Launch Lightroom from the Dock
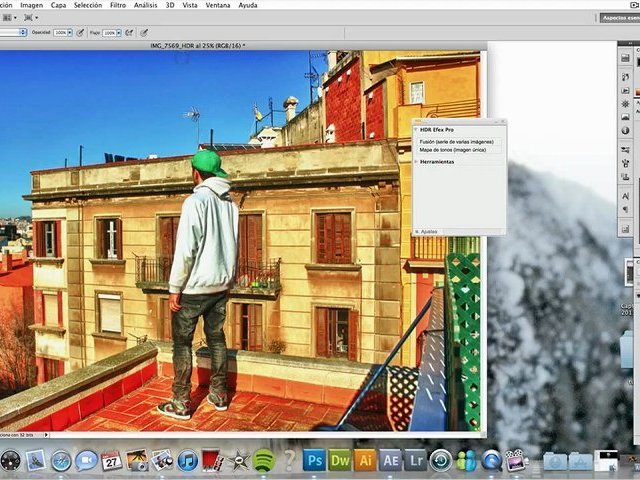This screenshot has width=640, height=480. tap(416, 460)
